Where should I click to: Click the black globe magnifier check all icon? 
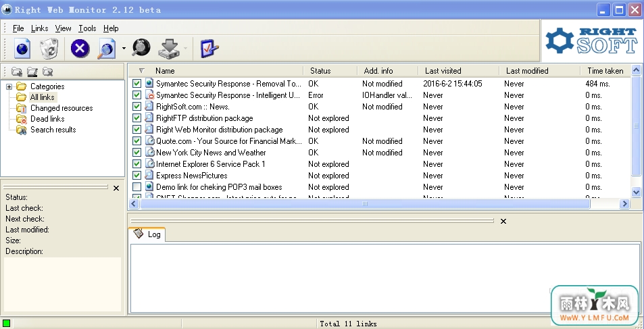(x=141, y=48)
